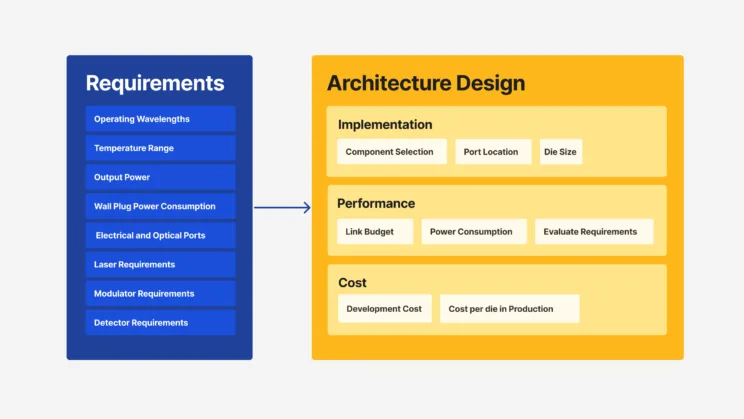Viewport: 744px width, 419px height.
Task: Select the Implementation section title
Action: [x=385, y=124]
